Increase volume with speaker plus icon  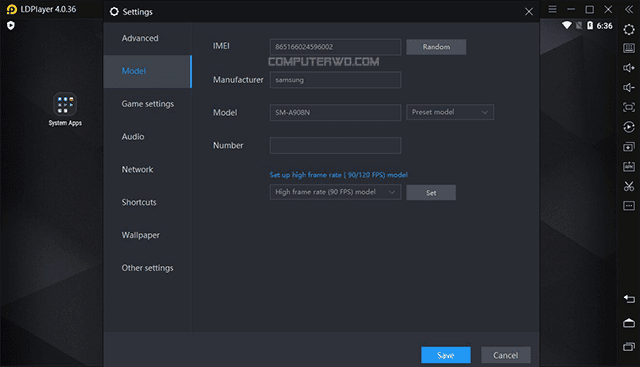629,68
